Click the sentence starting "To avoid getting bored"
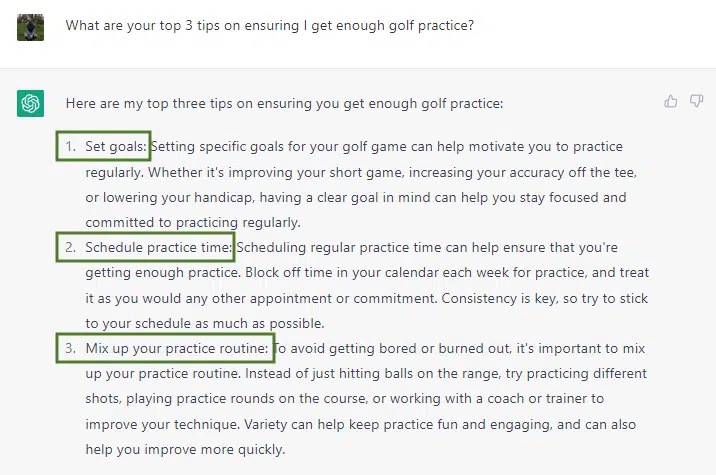 click(x=365, y=361)
